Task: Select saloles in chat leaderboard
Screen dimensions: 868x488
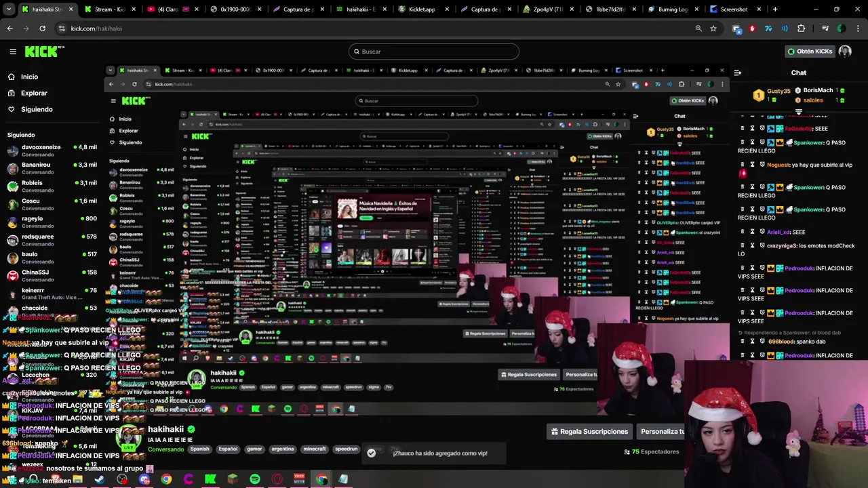Action: (813, 100)
